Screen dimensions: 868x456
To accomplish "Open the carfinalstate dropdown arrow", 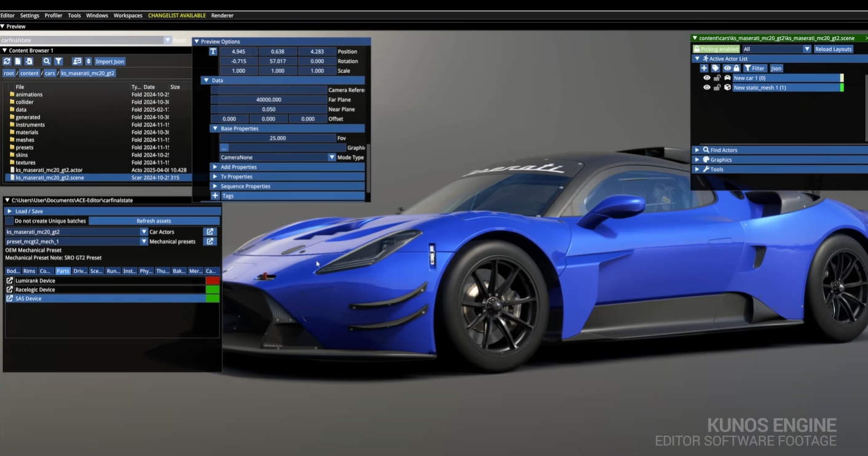I will (x=167, y=40).
